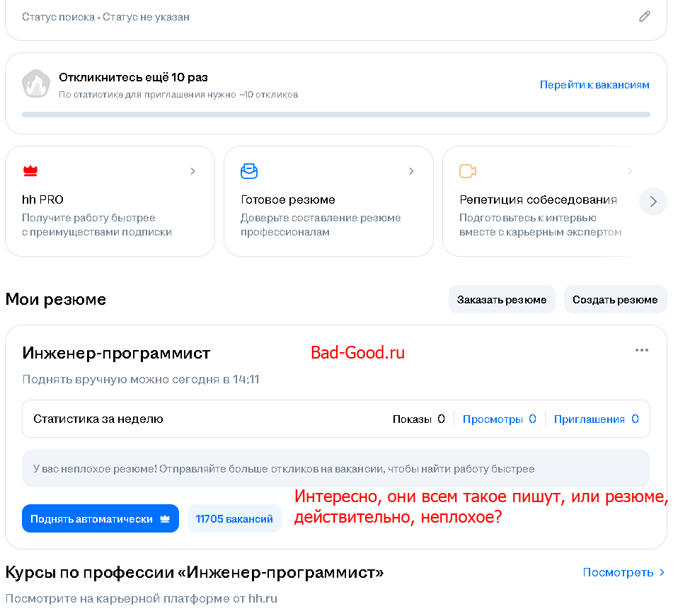Image resolution: width=678 pixels, height=616 pixels.
Task: Click the crown icon in the auto-raise button
Action: coord(165,519)
